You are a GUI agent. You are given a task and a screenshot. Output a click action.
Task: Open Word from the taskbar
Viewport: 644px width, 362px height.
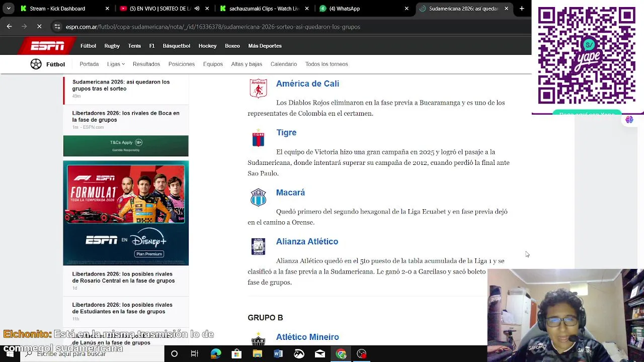click(x=278, y=354)
